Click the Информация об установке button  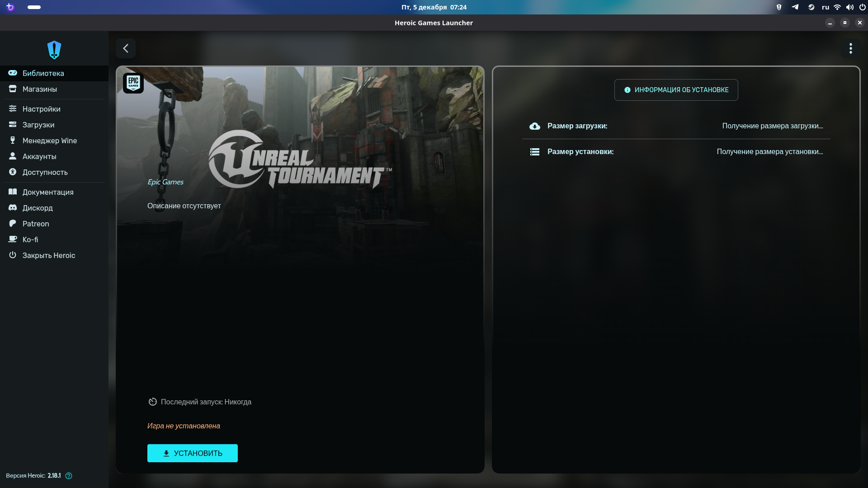(676, 90)
